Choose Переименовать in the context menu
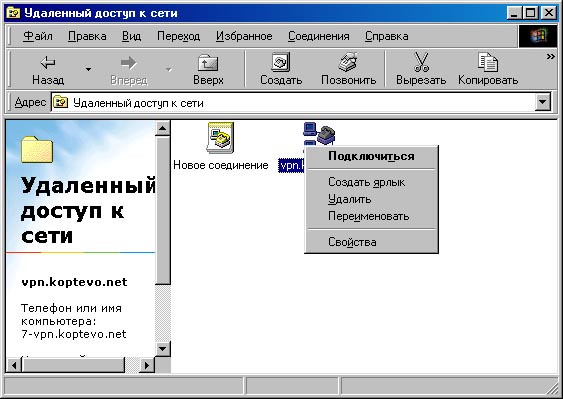This screenshot has width=563, height=399. point(371,217)
